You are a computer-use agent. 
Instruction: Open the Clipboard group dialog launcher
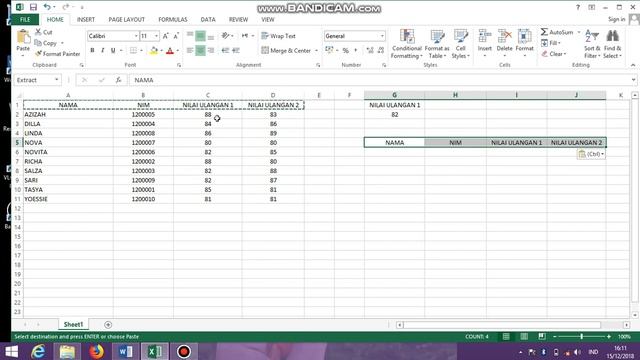pos(82,65)
